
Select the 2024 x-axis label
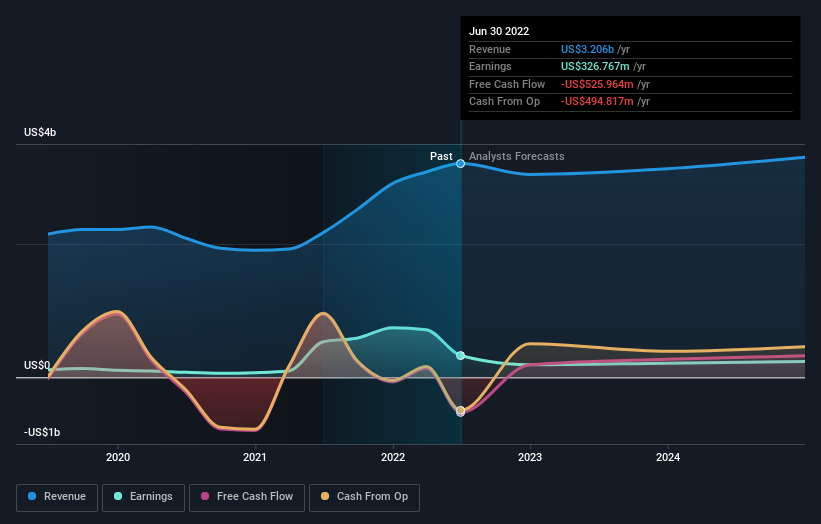click(668, 458)
